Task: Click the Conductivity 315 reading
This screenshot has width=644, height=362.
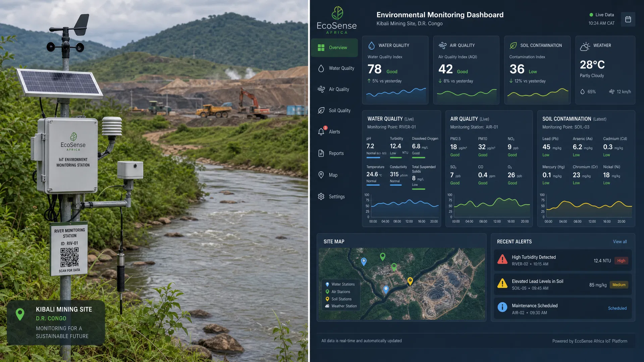Action: tap(398, 175)
